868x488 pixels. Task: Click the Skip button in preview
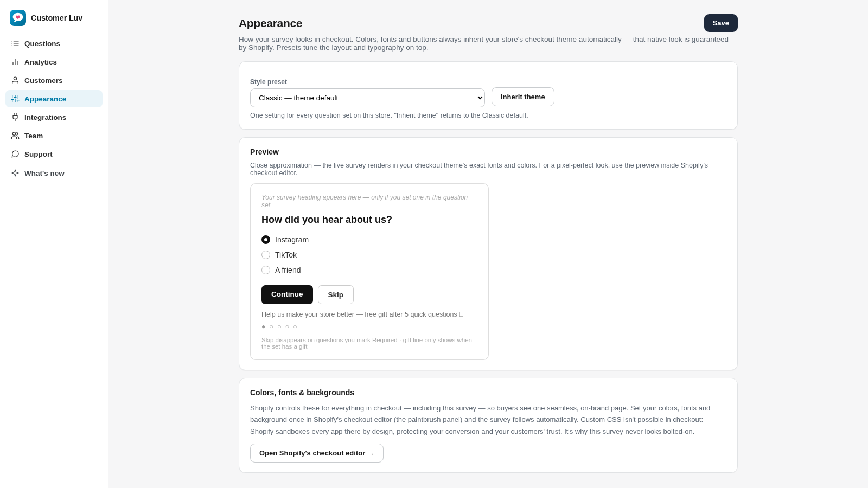[x=336, y=294]
